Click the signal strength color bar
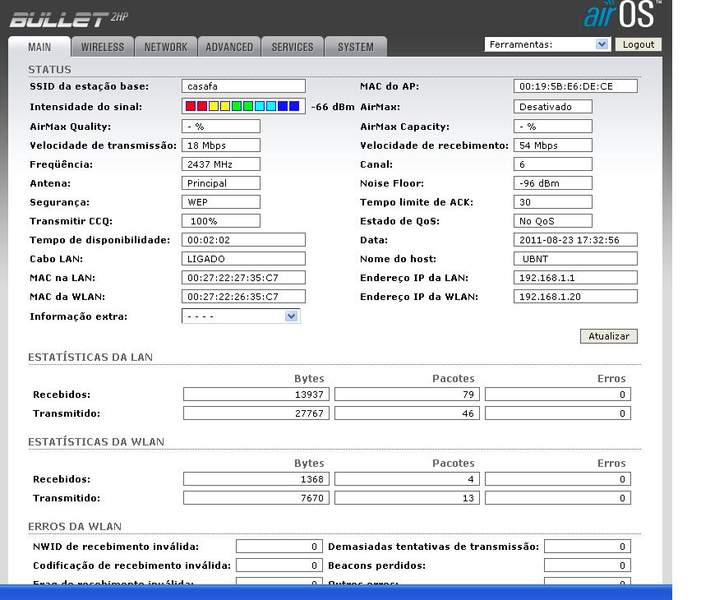The image size is (701, 600). click(x=243, y=106)
